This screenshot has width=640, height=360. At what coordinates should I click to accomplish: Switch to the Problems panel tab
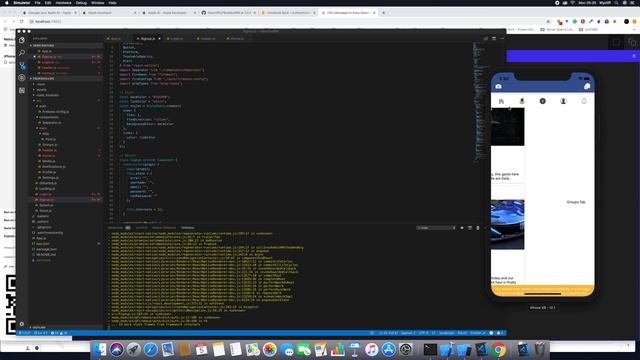[x=116, y=228]
